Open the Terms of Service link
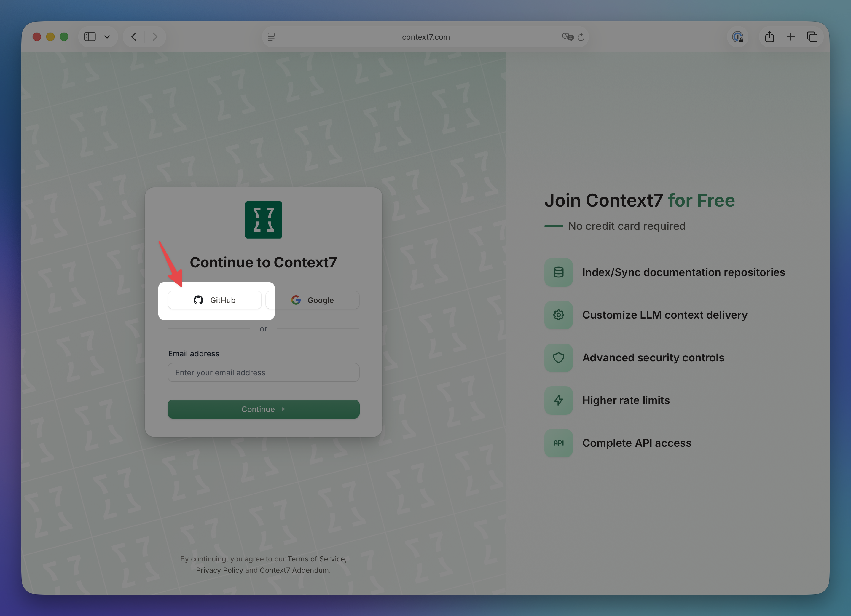The image size is (851, 616). point(316,559)
